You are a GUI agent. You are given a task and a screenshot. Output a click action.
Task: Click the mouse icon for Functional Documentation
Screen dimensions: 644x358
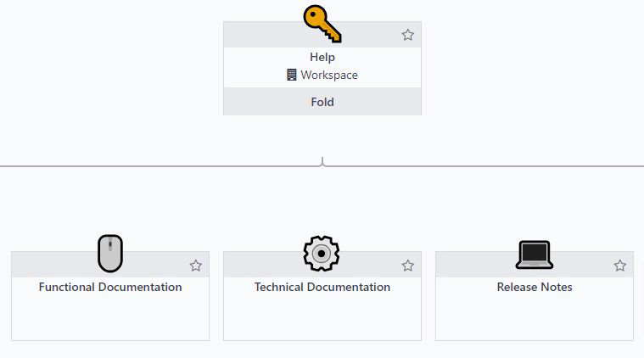point(110,254)
